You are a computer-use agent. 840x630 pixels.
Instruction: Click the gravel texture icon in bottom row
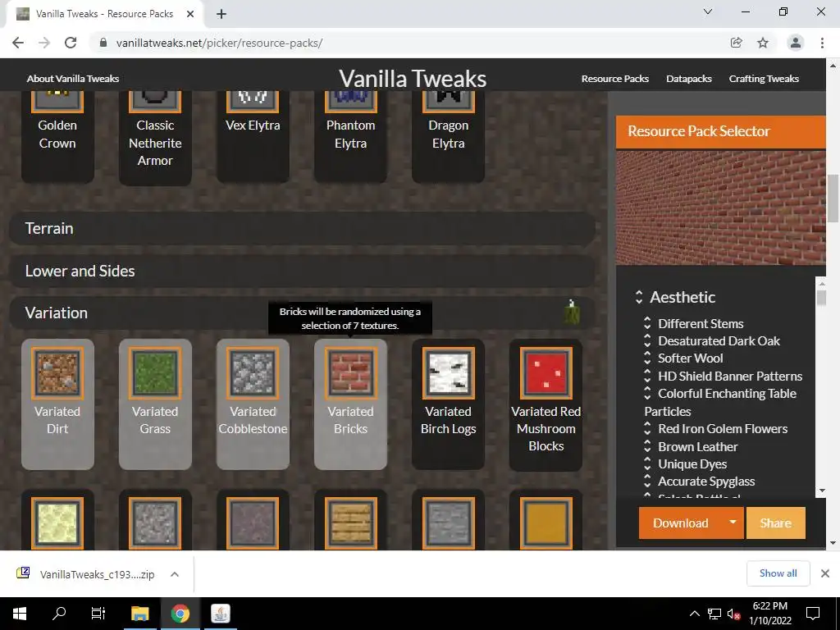(x=155, y=523)
